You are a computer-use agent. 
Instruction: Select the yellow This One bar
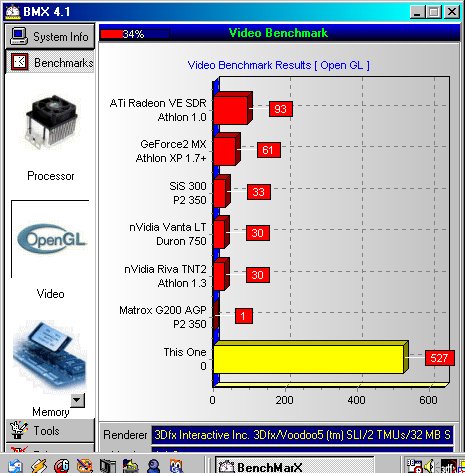click(308, 359)
